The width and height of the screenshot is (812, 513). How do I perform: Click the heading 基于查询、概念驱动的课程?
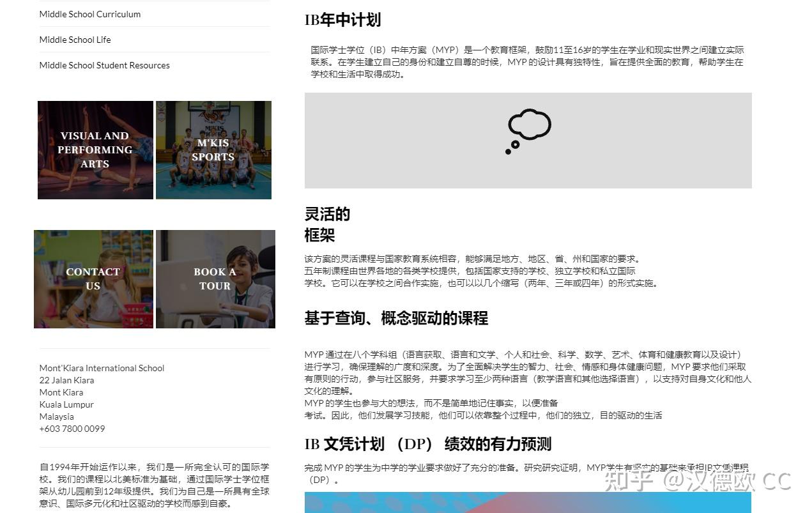click(396, 318)
